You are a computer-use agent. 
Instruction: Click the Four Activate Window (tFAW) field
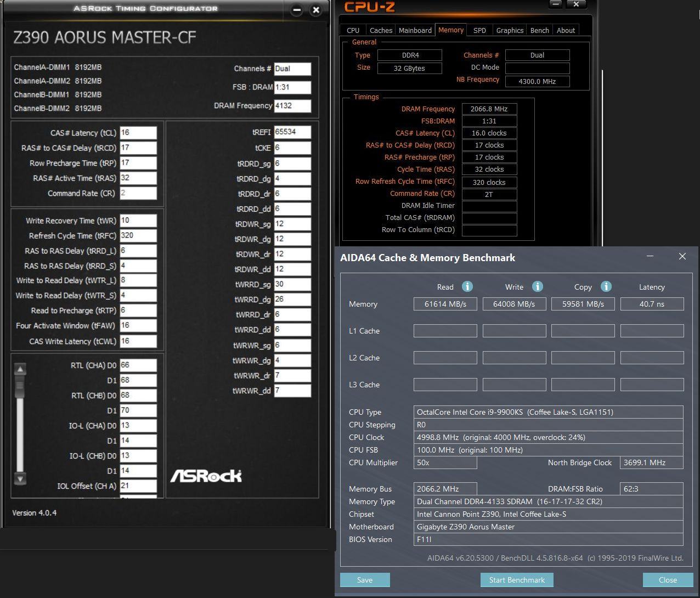[138, 325]
